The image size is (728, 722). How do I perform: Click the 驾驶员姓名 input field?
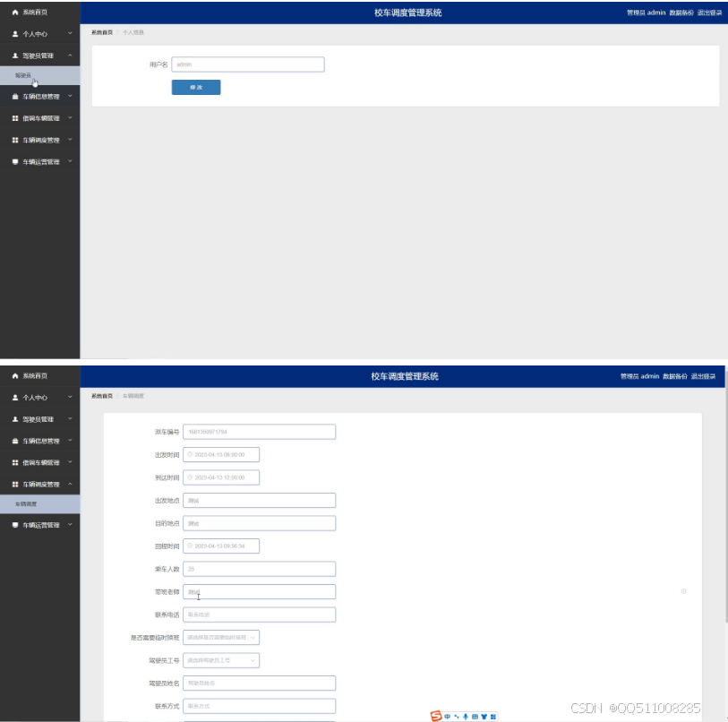(x=259, y=683)
